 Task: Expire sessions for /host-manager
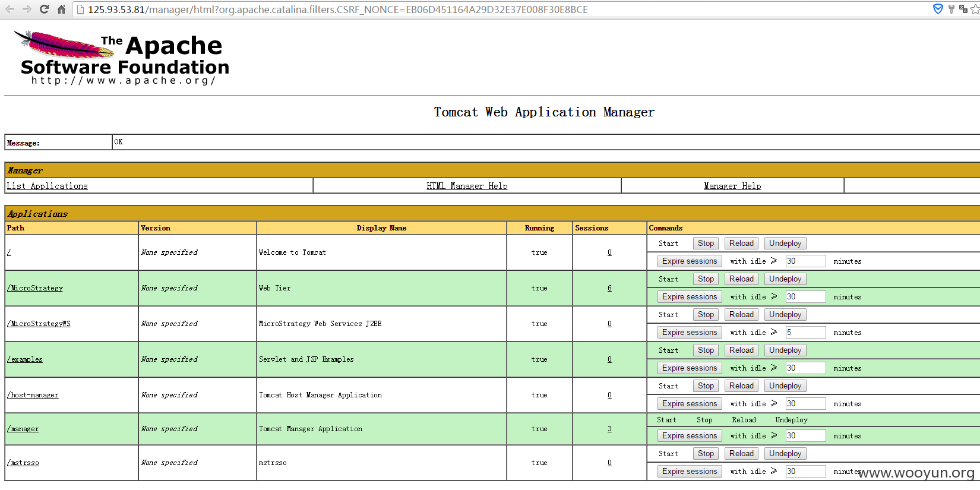coord(690,404)
